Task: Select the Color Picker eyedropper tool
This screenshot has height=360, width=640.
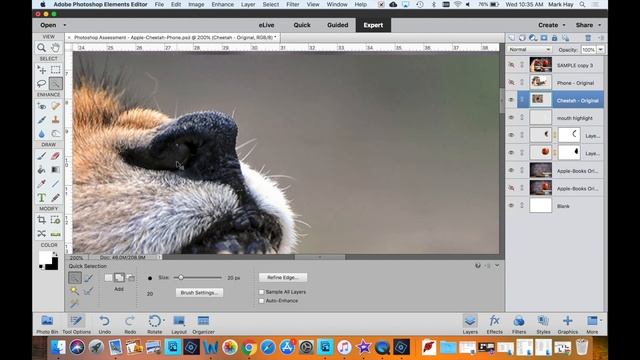Action: point(42,184)
